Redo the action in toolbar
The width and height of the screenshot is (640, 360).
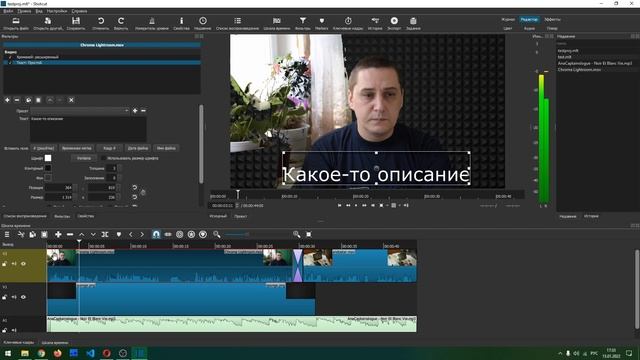click(121, 21)
